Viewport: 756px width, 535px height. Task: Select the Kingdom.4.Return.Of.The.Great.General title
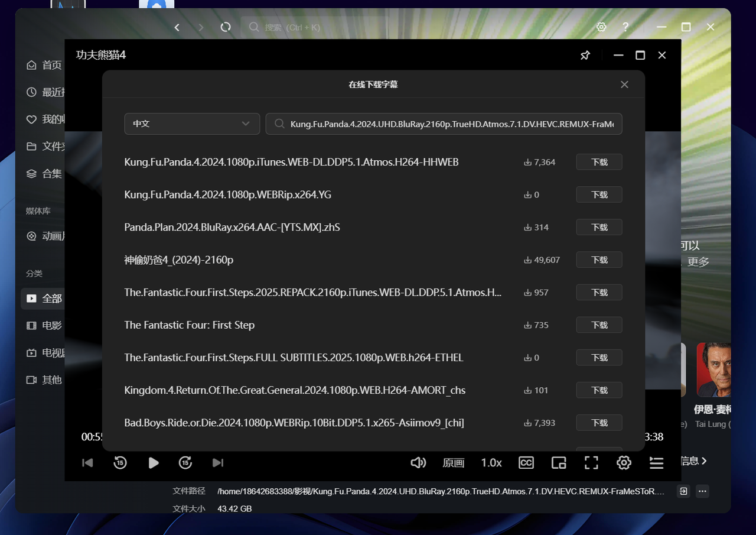tap(295, 390)
